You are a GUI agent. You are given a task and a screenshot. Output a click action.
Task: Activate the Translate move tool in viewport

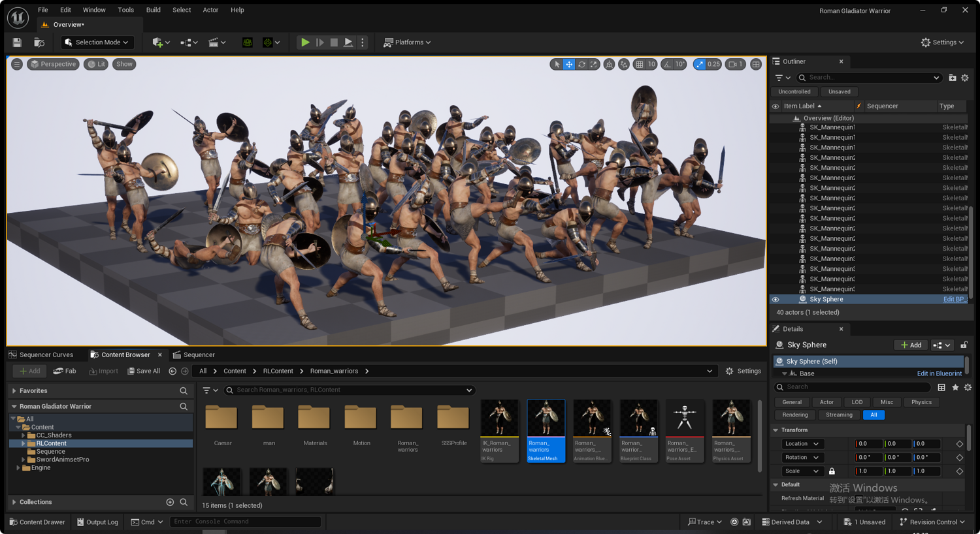click(x=569, y=64)
